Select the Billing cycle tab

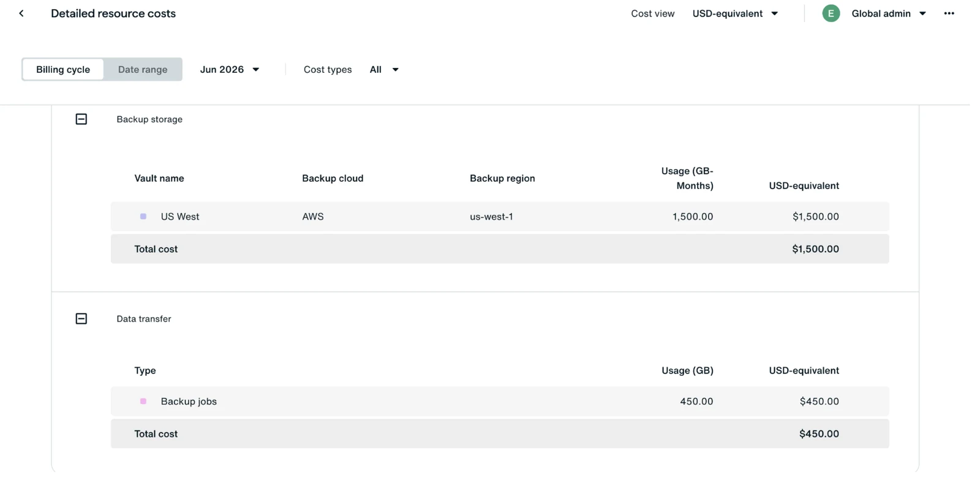[x=63, y=70]
